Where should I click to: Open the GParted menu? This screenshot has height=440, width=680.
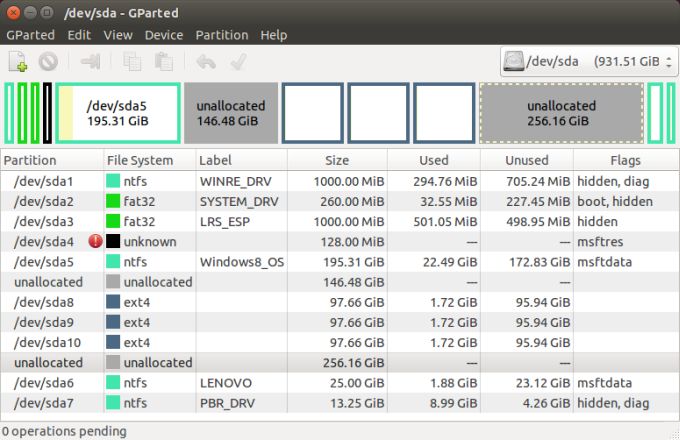pos(30,35)
